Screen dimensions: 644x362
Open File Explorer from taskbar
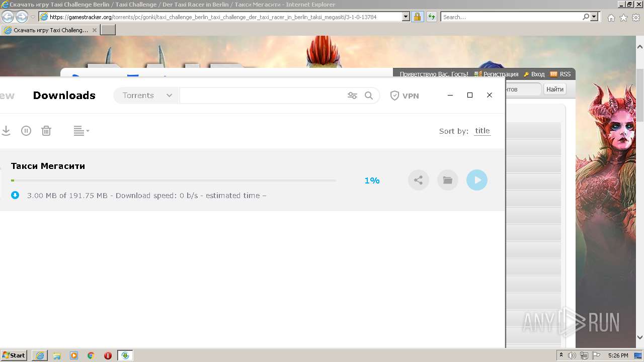pos(57,355)
